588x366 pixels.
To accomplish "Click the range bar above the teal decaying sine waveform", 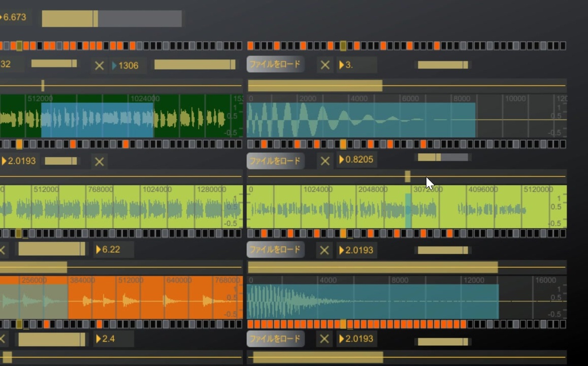I will coord(315,85).
